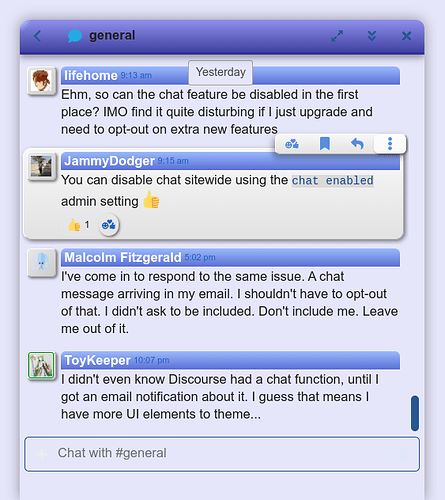The width and height of the screenshot is (445, 500).
Task: Open the plus attachment menu in composer
Action: point(42,454)
